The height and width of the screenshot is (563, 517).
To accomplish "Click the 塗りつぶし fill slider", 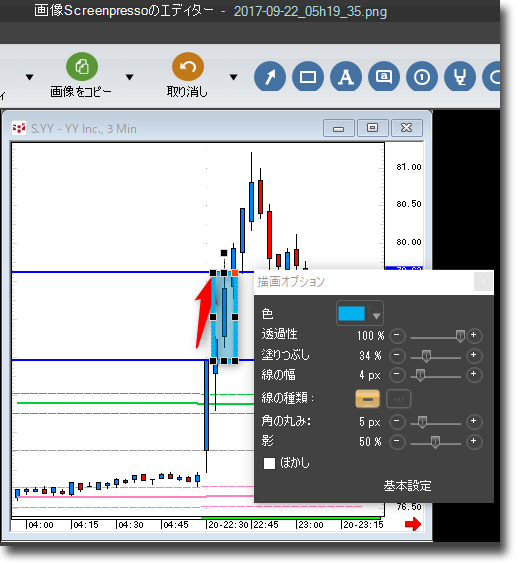I will [435, 357].
